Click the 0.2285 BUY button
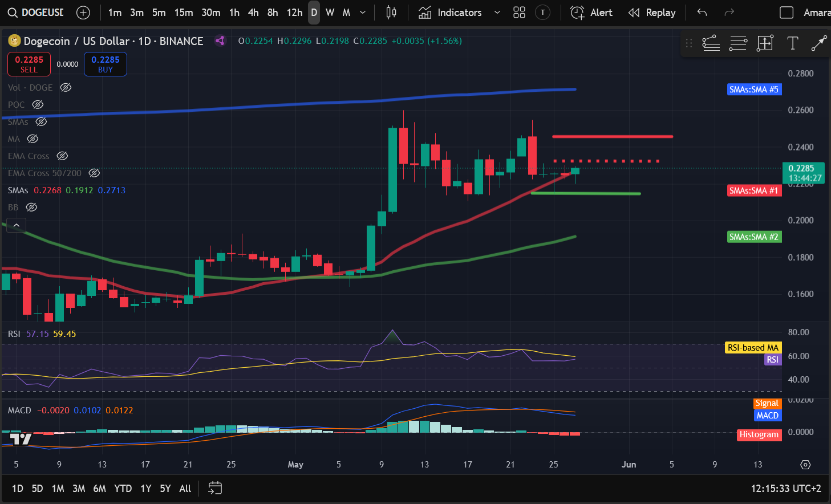The image size is (831, 504). tap(106, 64)
